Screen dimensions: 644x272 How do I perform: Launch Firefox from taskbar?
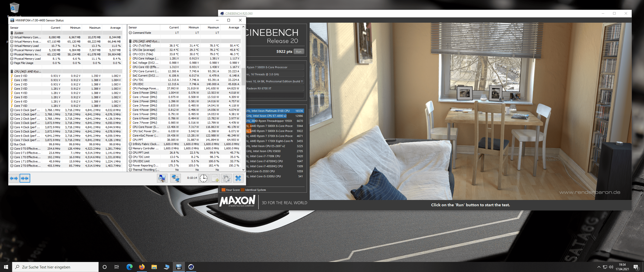[142, 267]
